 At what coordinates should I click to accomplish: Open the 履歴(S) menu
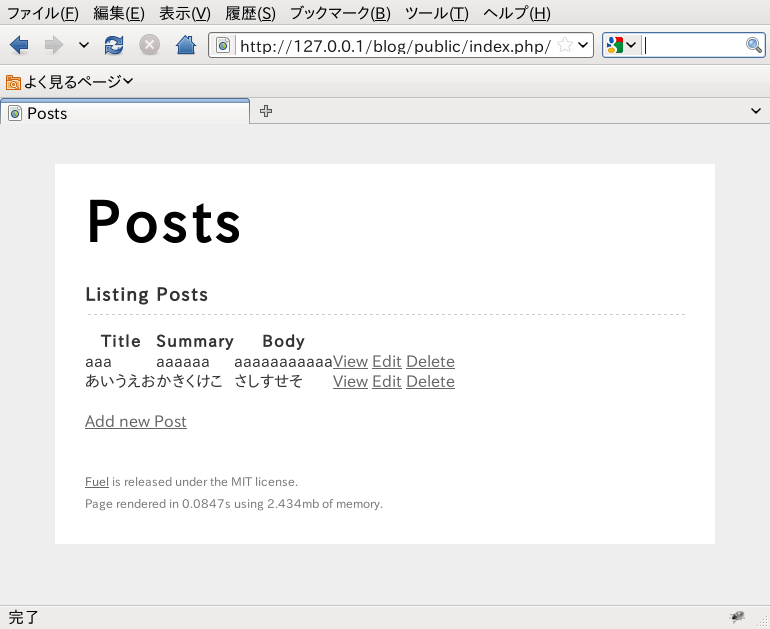click(250, 13)
